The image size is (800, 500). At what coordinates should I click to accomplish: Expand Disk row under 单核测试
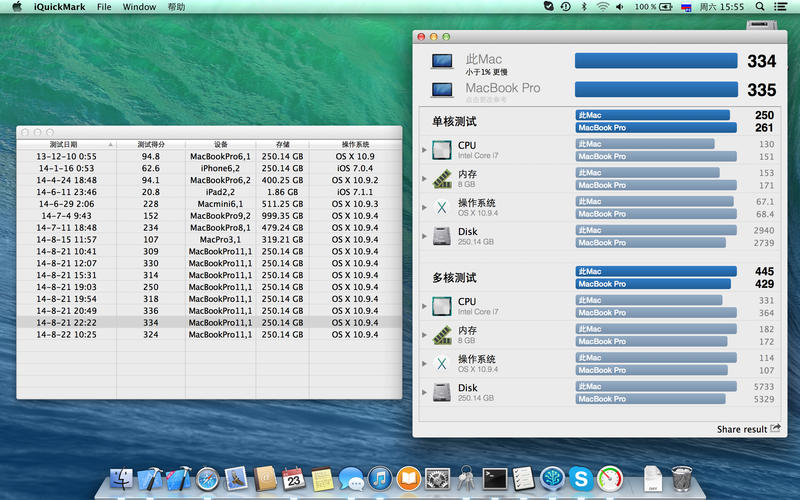pyautogui.click(x=424, y=236)
